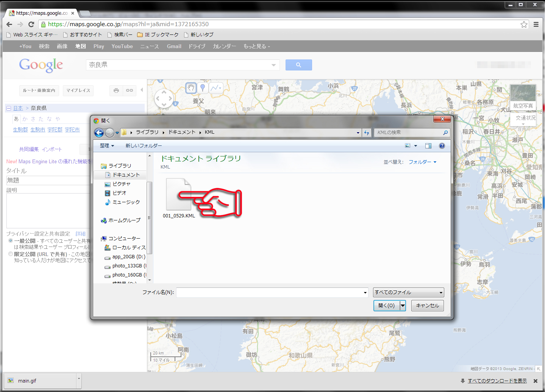Click the dialog navigation pane scrollbar
The width and height of the screenshot is (545, 392).
click(x=150, y=218)
